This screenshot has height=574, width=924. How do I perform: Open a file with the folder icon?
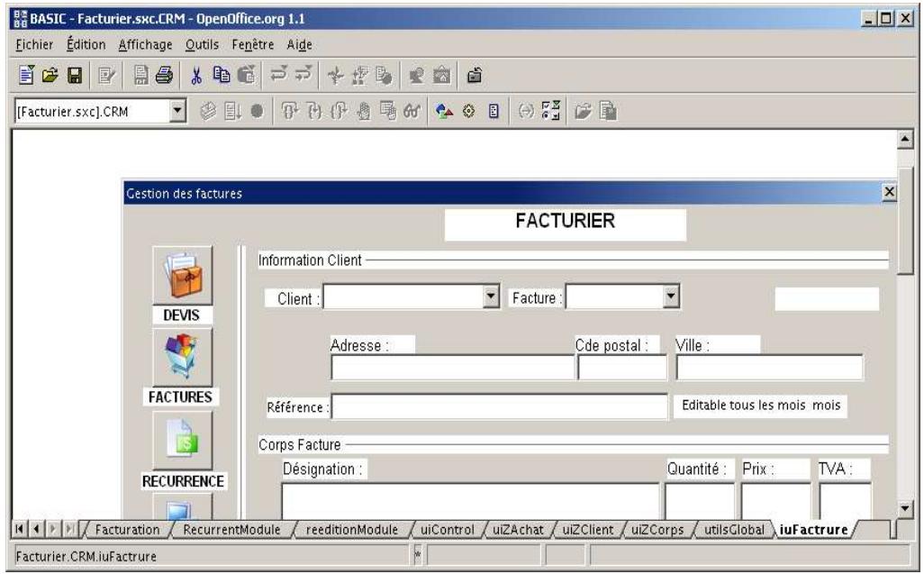coord(50,75)
